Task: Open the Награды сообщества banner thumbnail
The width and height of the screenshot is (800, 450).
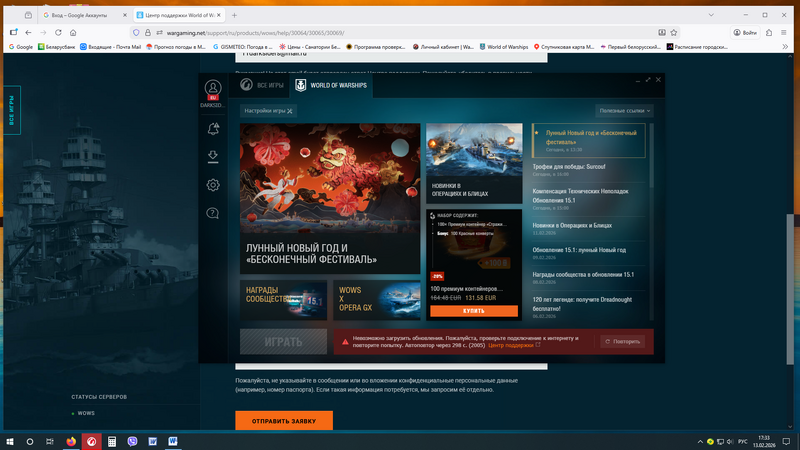Action: point(283,300)
